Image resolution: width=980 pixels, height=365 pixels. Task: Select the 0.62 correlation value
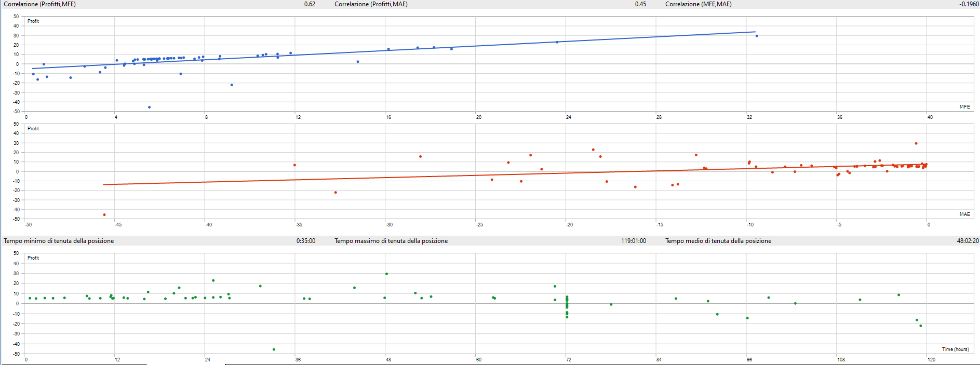310,4
